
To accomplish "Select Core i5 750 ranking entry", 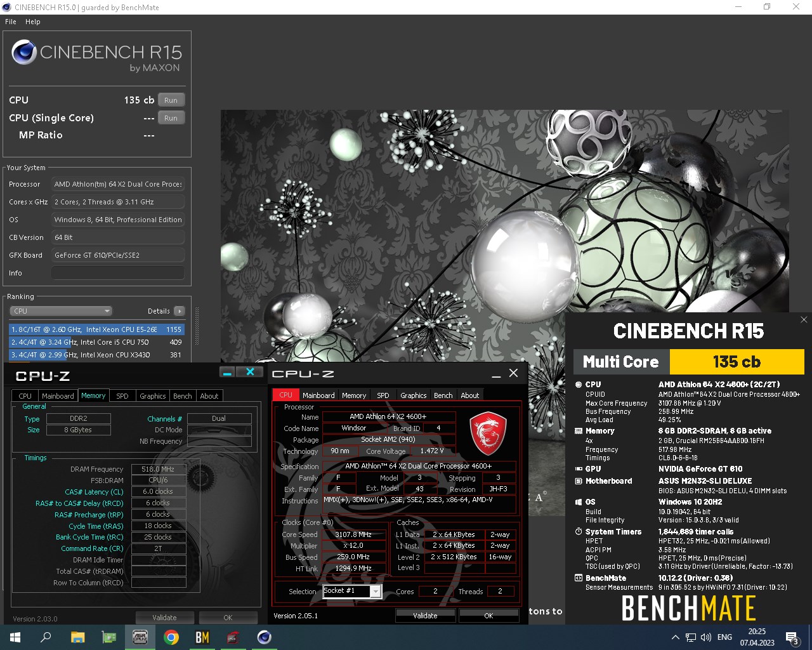I will click(96, 342).
